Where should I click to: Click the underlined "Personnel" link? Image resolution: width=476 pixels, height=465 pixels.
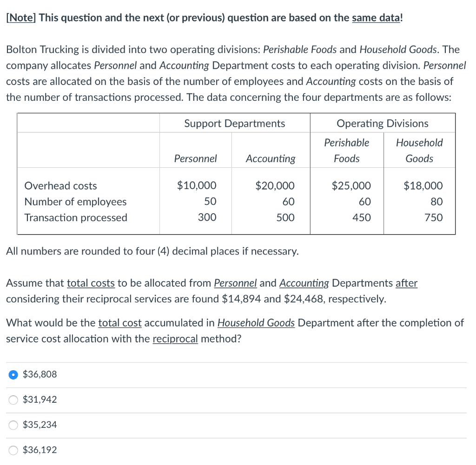(235, 283)
